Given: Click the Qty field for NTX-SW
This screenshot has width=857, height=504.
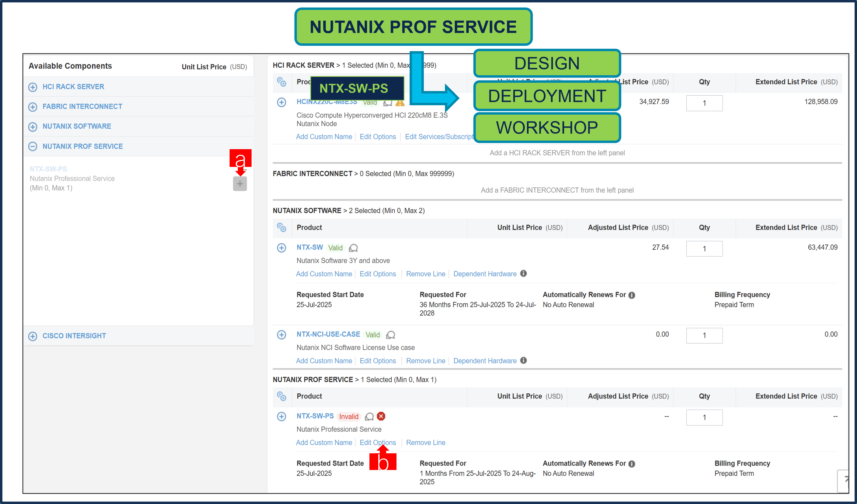Looking at the screenshot, I should coord(704,249).
